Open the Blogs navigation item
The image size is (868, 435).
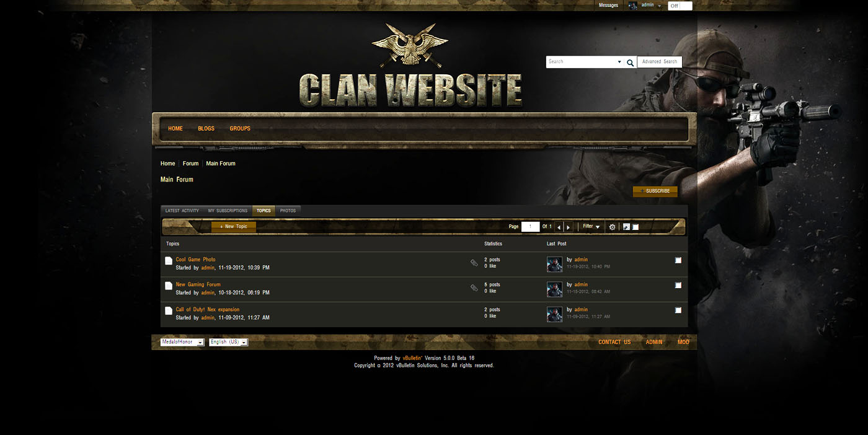pos(206,129)
